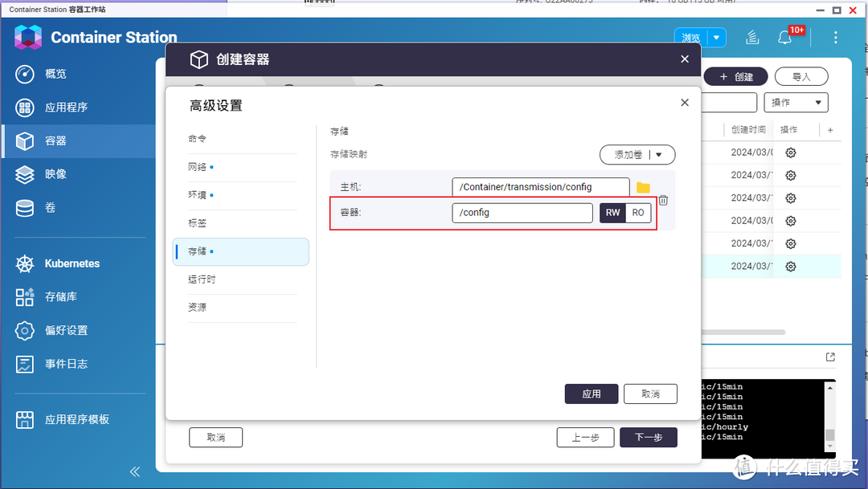Viewport: 868px width, 489px height.
Task: Open the 偏好设置 preferences sidebar item
Action: pyautogui.click(x=77, y=331)
